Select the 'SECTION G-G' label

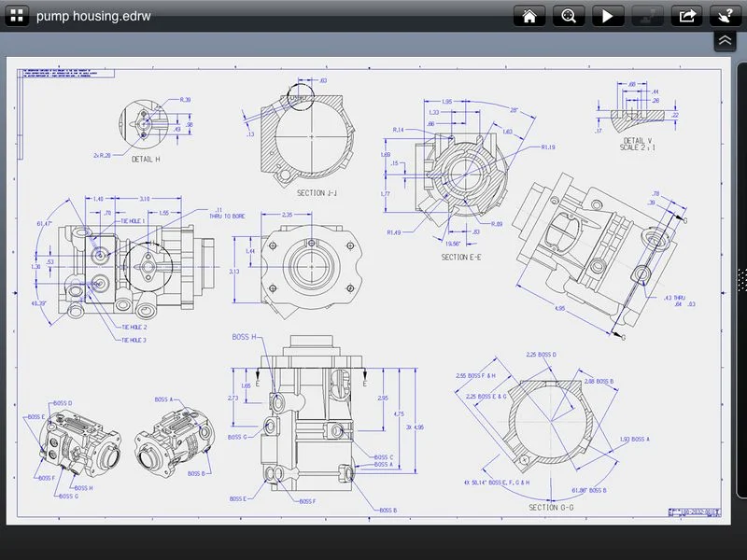point(551,508)
